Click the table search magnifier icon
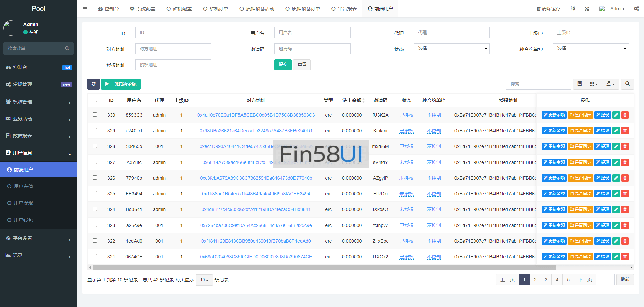The image size is (644, 307). [x=627, y=84]
